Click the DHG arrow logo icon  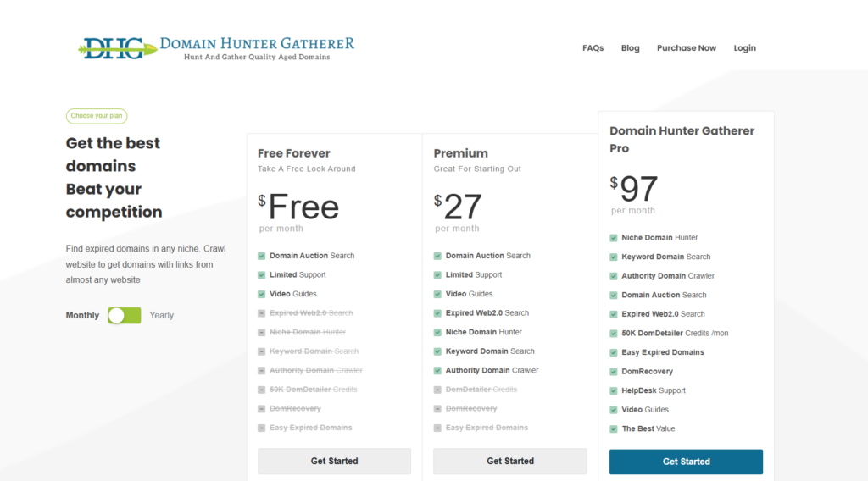click(x=117, y=48)
